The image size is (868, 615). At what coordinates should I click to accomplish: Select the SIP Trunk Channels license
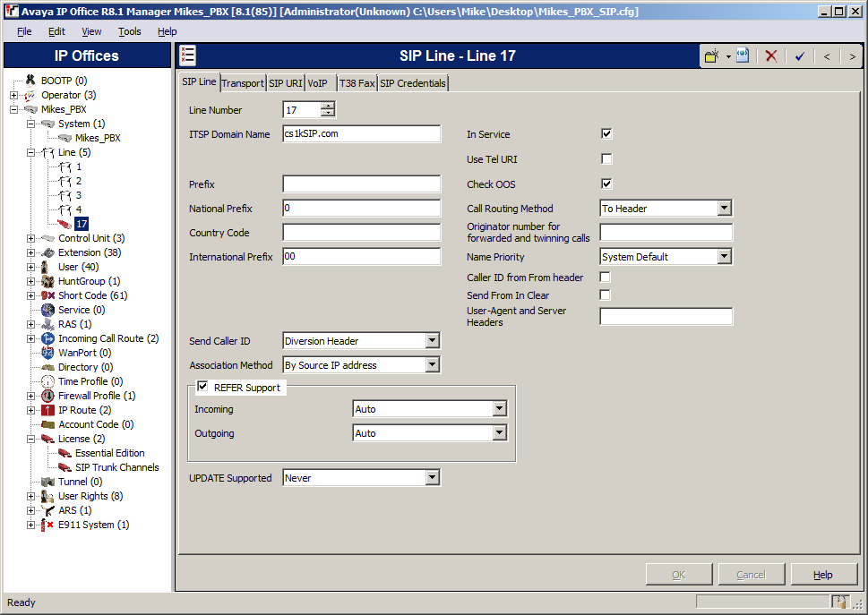(x=116, y=467)
